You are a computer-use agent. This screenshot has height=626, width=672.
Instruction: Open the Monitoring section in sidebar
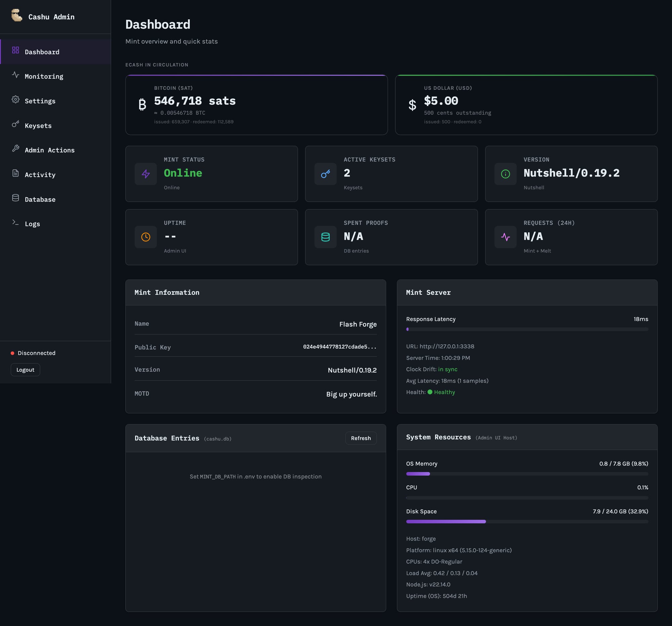[x=44, y=76]
